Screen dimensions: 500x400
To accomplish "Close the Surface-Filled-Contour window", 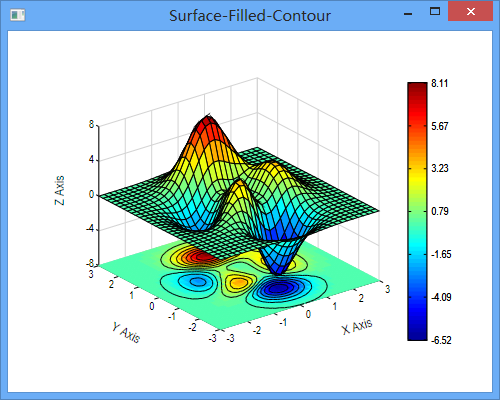I will [470, 12].
